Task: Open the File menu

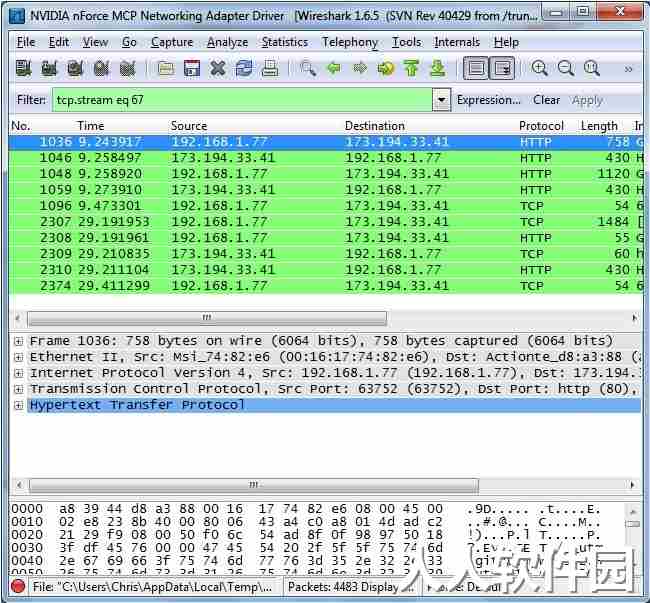Action: tap(26, 42)
